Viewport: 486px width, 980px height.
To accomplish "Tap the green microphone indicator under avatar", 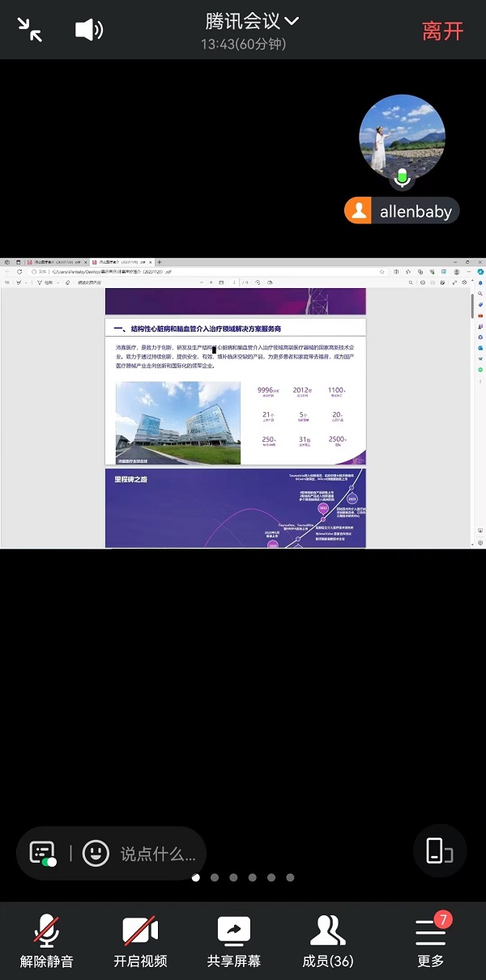I will click(x=402, y=177).
